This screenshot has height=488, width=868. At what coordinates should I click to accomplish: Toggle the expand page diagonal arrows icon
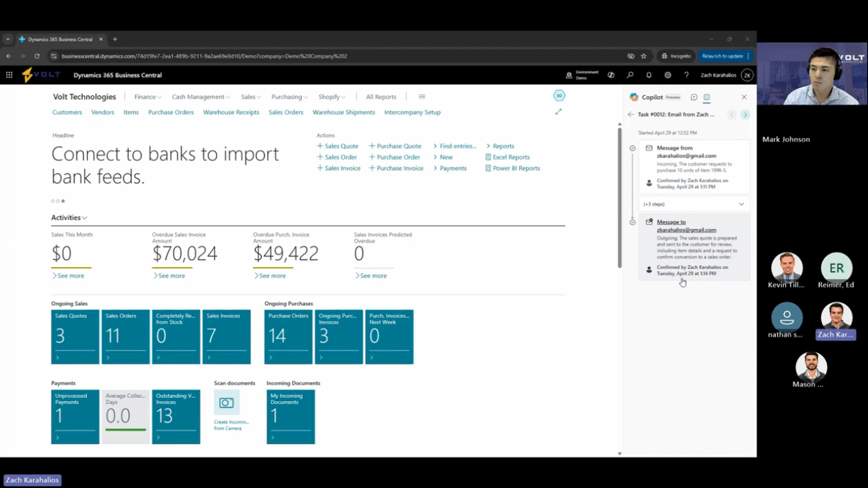pyautogui.click(x=558, y=112)
